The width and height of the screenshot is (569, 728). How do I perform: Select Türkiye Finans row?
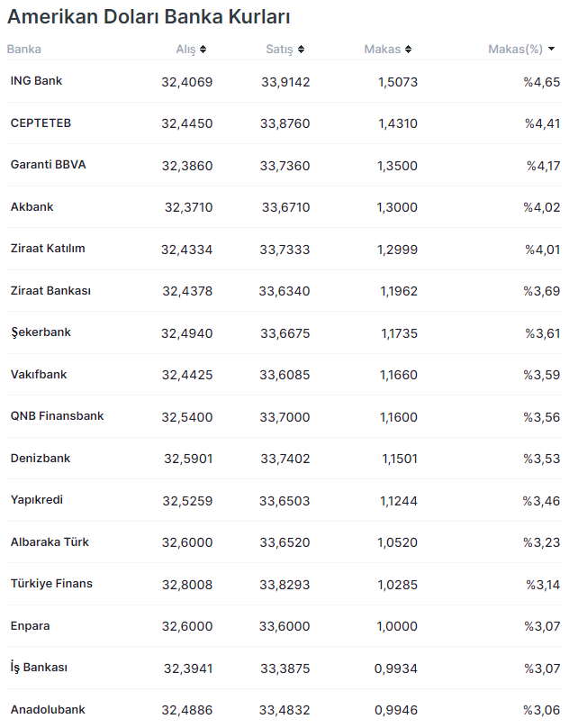click(x=51, y=584)
